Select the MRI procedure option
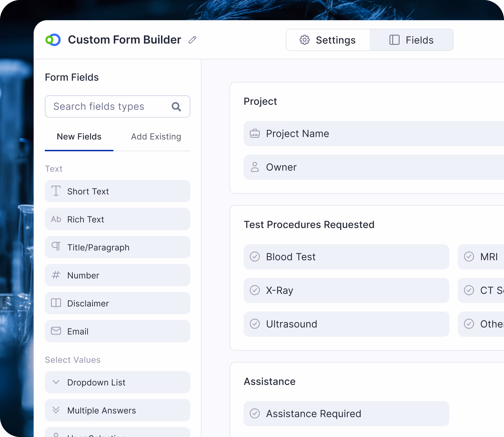Screen dimensions: 504x437 pyautogui.click(x=469, y=257)
